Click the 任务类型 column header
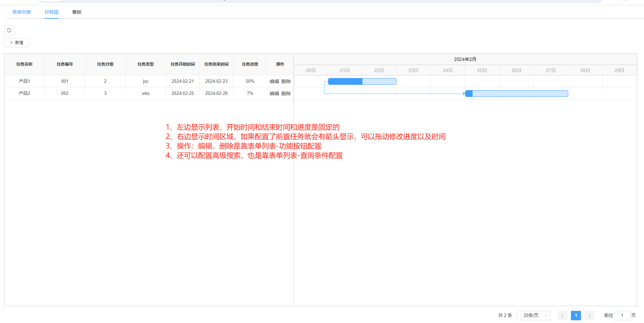The width and height of the screenshot is (644, 323). pos(146,64)
